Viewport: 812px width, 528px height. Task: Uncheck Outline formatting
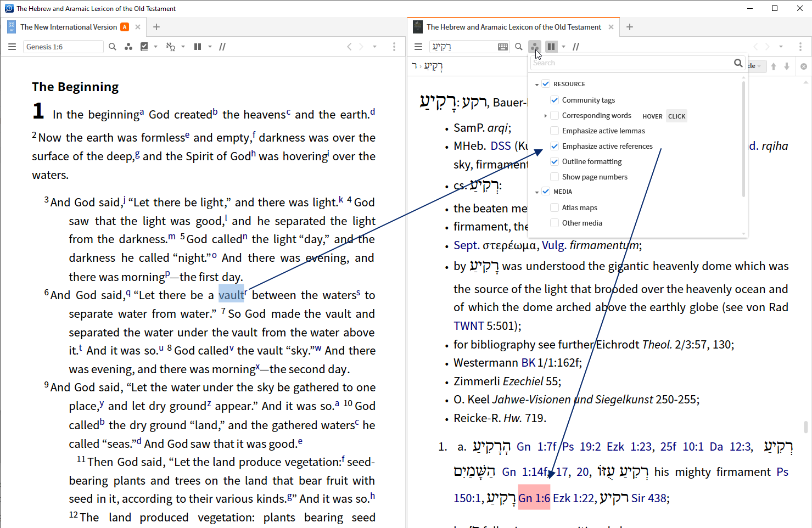click(555, 161)
